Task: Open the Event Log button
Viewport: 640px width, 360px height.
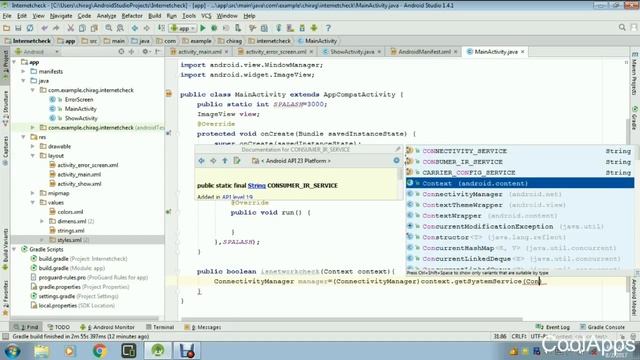Action: click(x=553, y=327)
